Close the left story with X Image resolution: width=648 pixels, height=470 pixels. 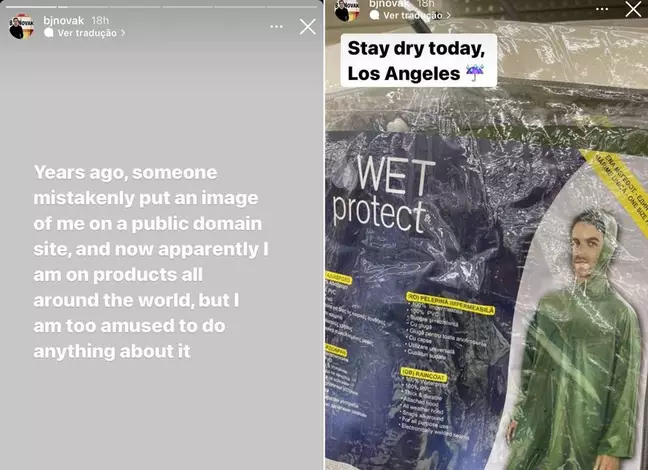[307, 27]
